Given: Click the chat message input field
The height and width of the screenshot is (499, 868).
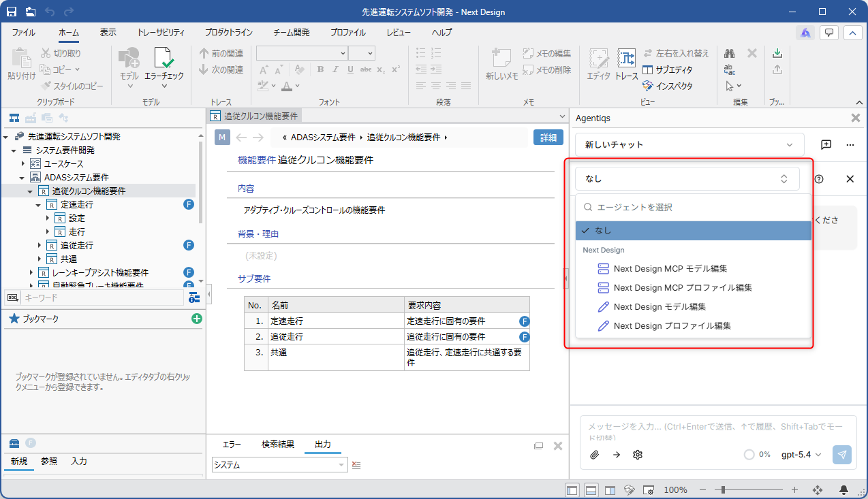Looking at the screenshot, I should (717, 430).
